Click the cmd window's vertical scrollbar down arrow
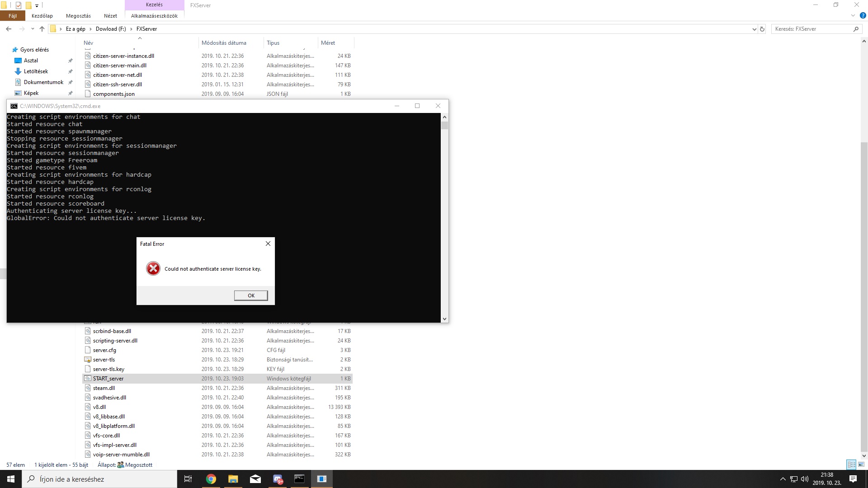Viewport: 868px width, 488px height. pyautogui.click(x=444, y=319)
